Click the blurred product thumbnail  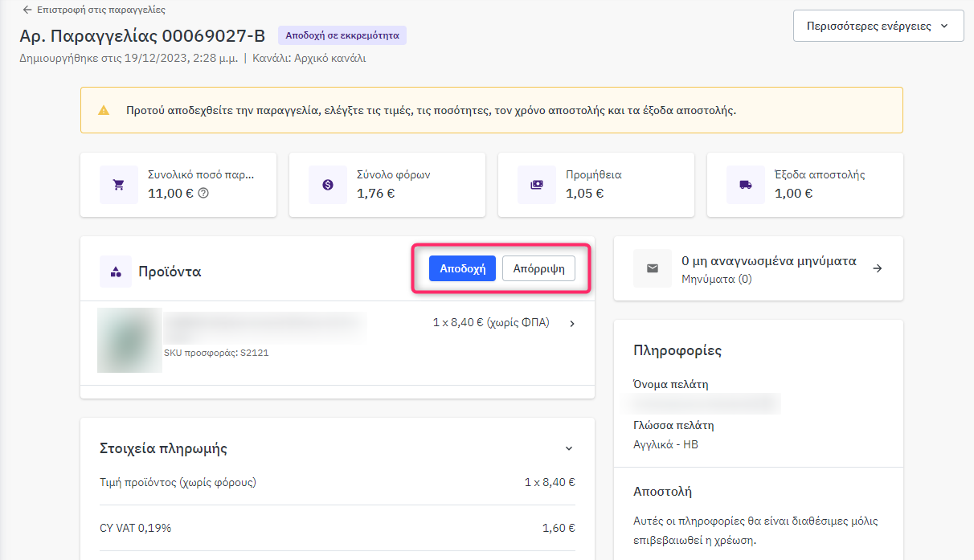tap(129, 340)
